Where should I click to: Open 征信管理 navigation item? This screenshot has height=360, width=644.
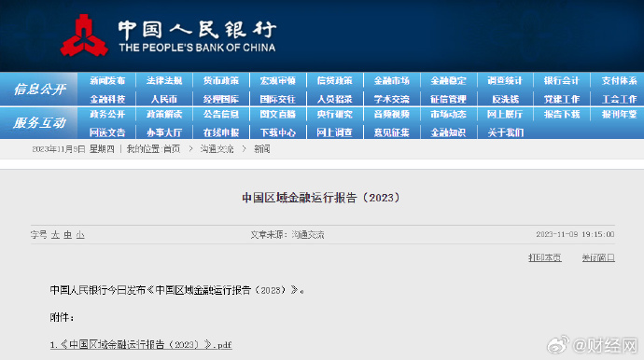(x=448, y=100)
